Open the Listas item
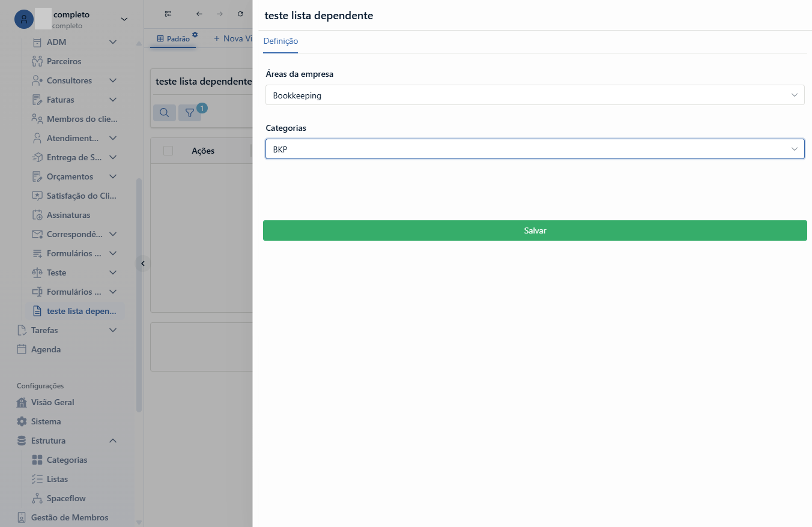This screenshot has width=812, height=527. pos(57,479)
